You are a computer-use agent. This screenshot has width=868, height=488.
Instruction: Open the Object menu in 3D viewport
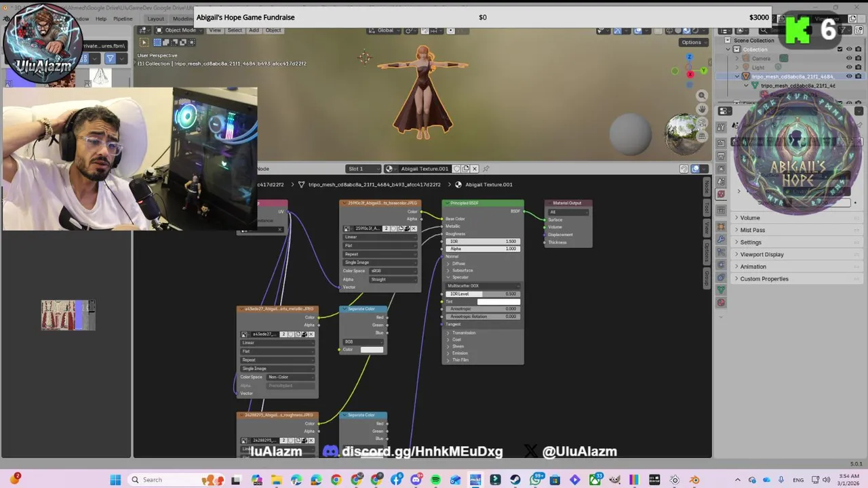pos(273,30)
